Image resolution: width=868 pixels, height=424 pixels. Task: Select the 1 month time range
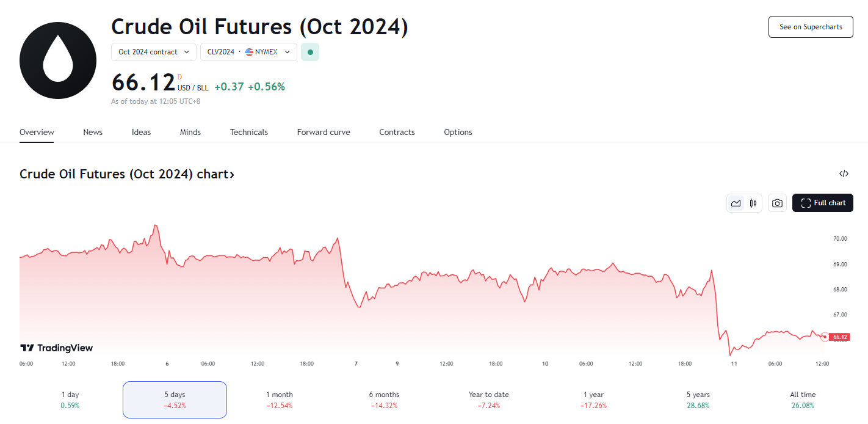tap(280, 400)
